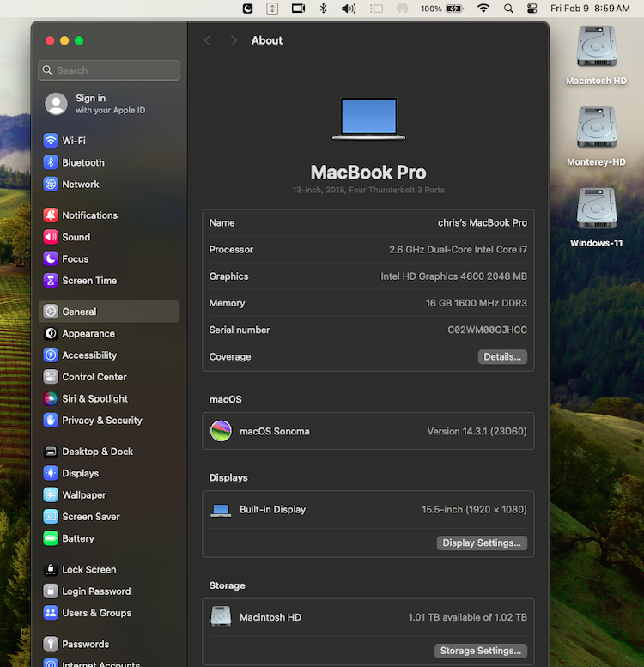Open Display Settings... button
Screen dimensions: 644x667
tap(482, 543)
